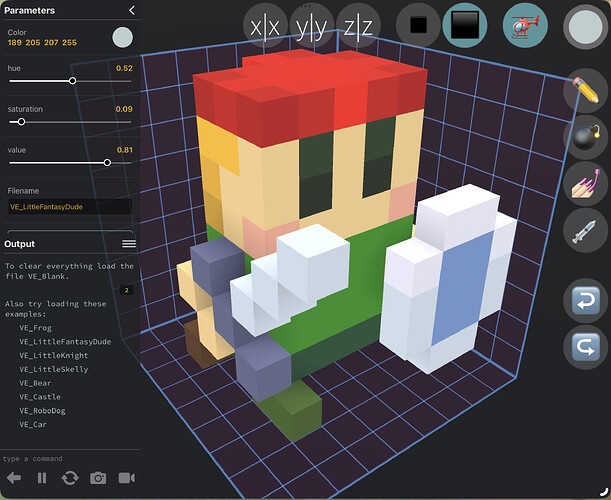Image resolution: width=611 pixels, height=500 pixels.
Task: Select the bomb erase tool
Action: [586, 137]
